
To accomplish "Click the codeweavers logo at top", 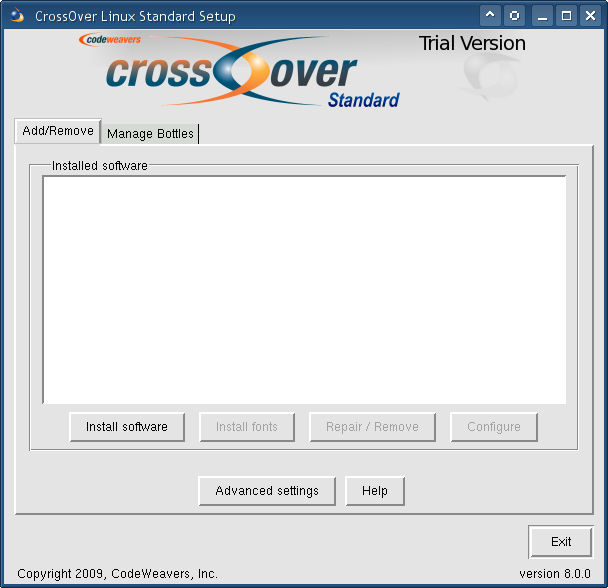I will pyautogui.click(x=110, y=39).
